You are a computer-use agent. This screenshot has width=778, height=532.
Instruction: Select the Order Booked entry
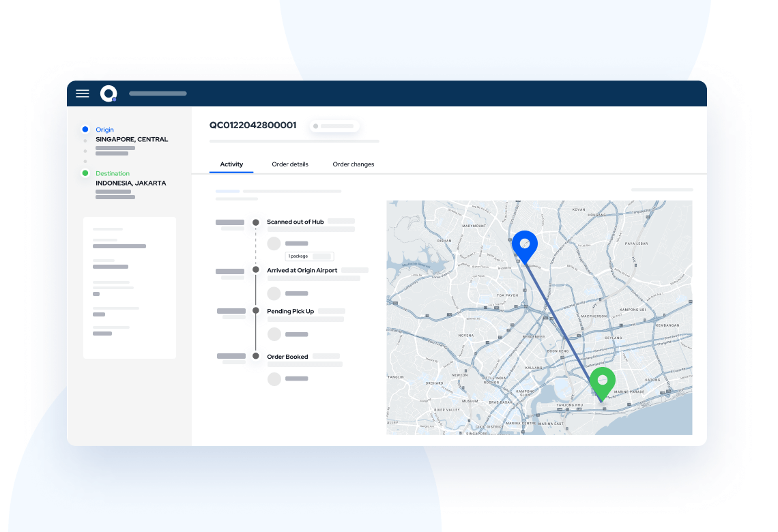[287, 357]
